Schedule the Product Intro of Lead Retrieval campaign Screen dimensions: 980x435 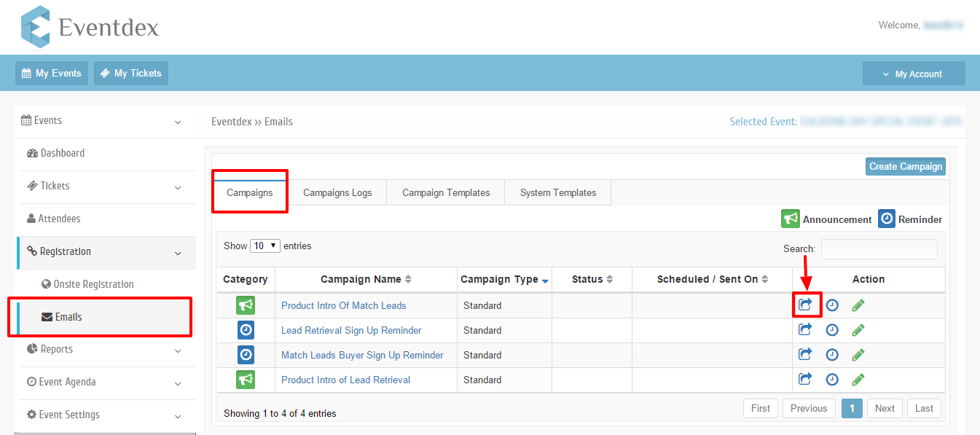click(832, 380)
